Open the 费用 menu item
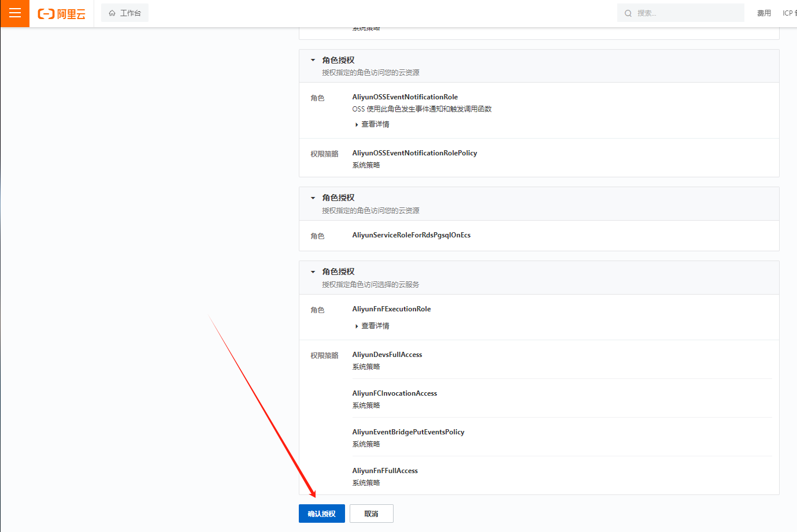 [765, 12]
